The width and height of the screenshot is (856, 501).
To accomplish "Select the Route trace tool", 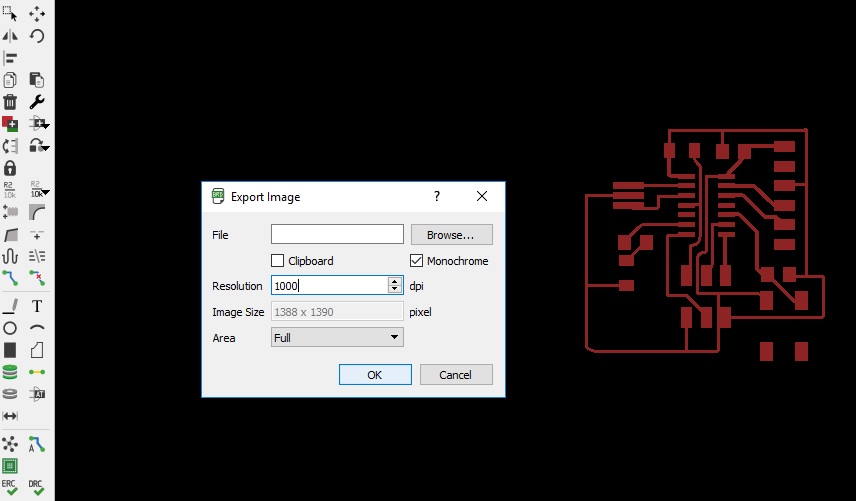I will (x=10, y=278).
